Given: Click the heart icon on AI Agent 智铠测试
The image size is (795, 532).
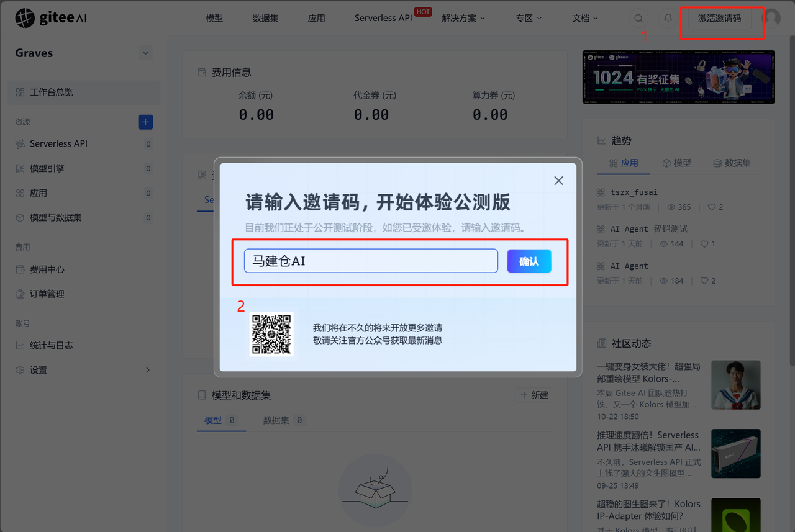Looking at the screenshot, I should pyautogui.click(x=704, y=244).
